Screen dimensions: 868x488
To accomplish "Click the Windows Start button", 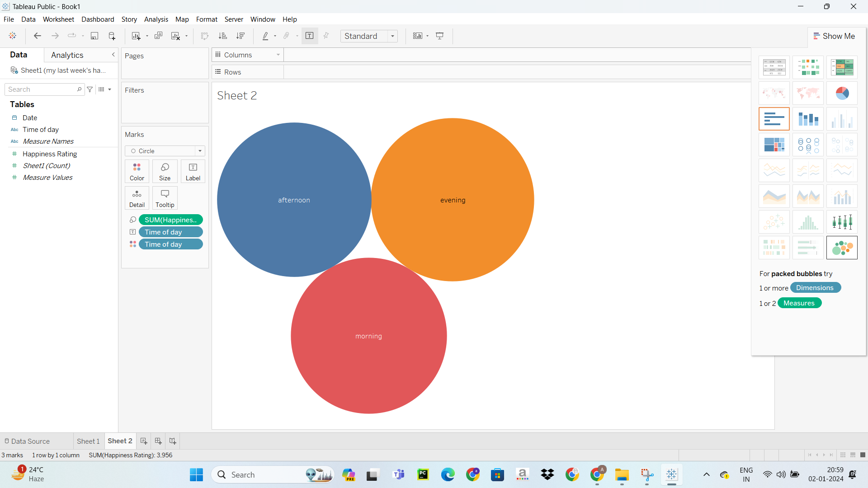I will (196, 475).
